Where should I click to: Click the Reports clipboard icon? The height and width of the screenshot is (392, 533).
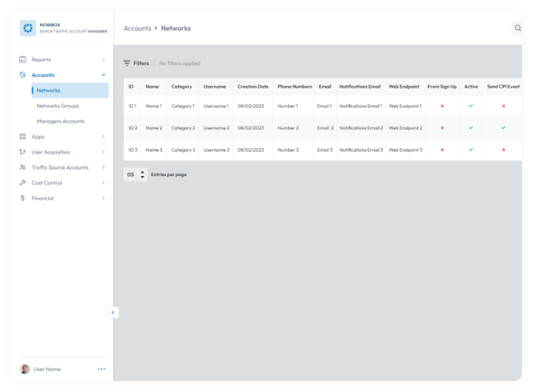pyautogui.click(x=22, y=59)
